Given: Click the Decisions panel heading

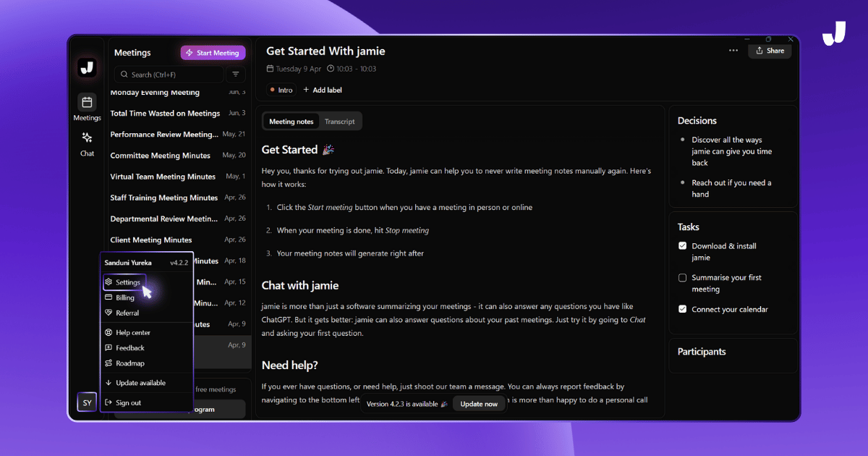Looking at the screenshot, I should (697, 121).
